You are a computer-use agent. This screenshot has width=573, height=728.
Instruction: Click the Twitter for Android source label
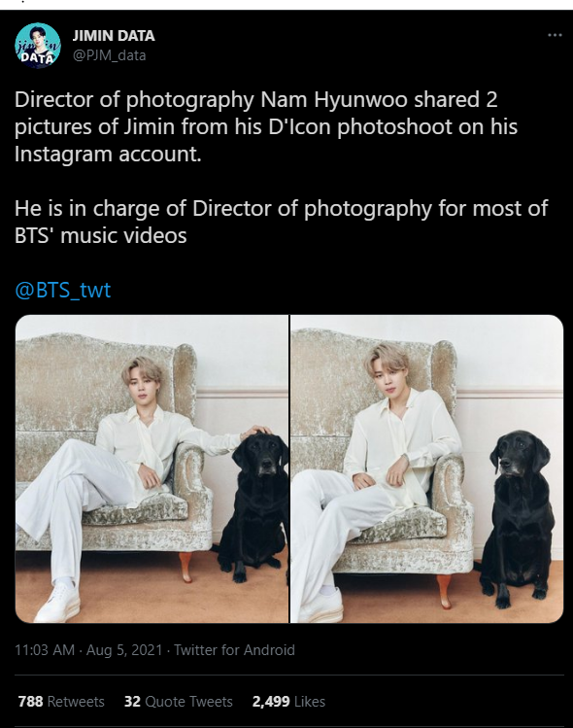(x=234, y=649)
